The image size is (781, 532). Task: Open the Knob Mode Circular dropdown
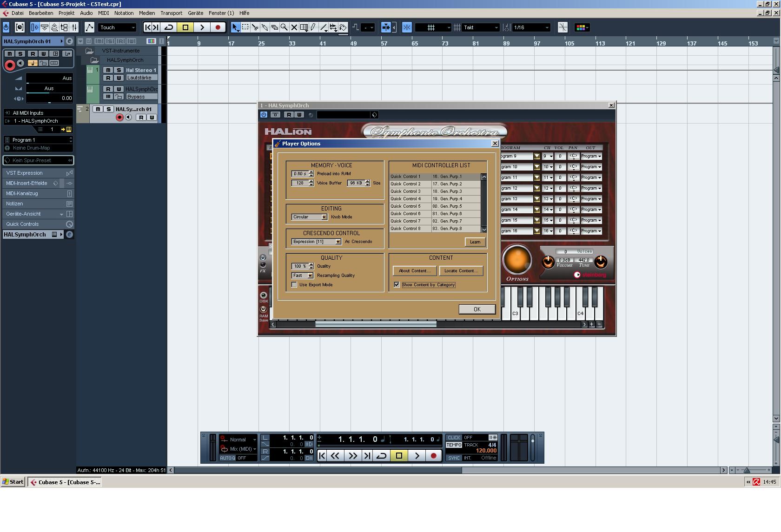click(x=310, y=217)
